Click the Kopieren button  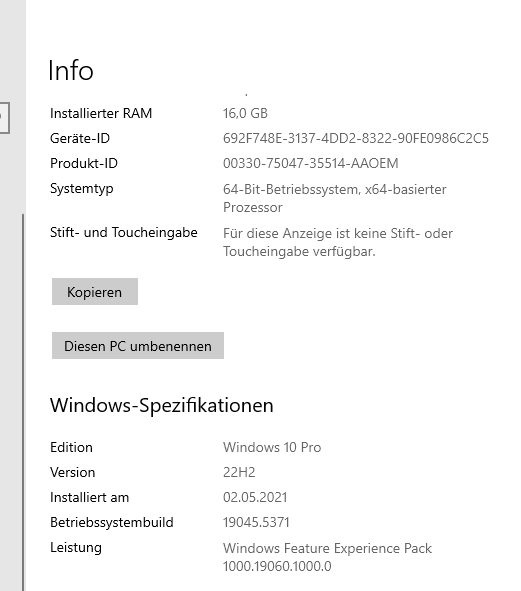(95, 292)
